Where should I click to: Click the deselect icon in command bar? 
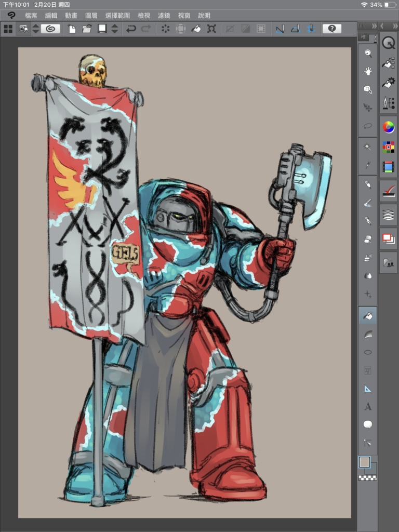click(x=230, y=29)
